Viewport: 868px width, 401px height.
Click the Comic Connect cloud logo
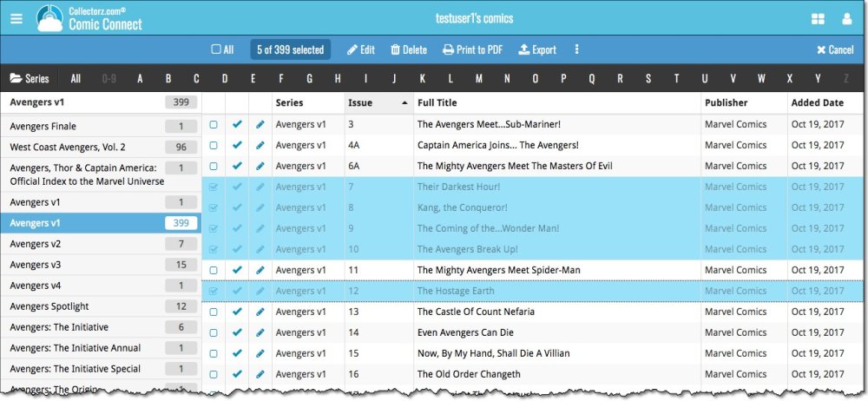49,18
